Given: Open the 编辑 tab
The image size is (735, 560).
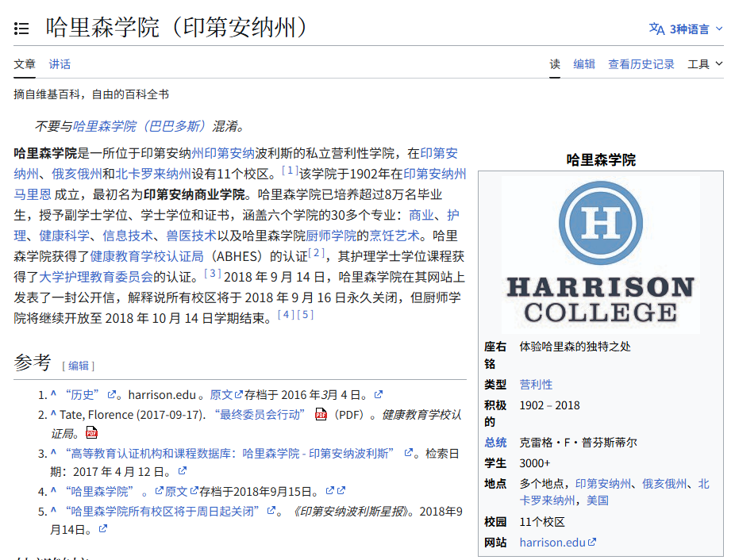Looking at the screenshot, I should click(584, 64).
